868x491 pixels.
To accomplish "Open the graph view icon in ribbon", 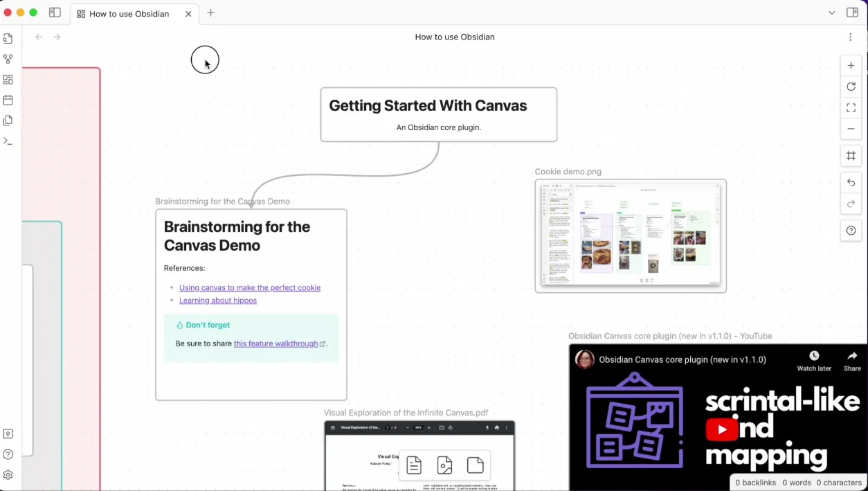I will click(8, 60).
